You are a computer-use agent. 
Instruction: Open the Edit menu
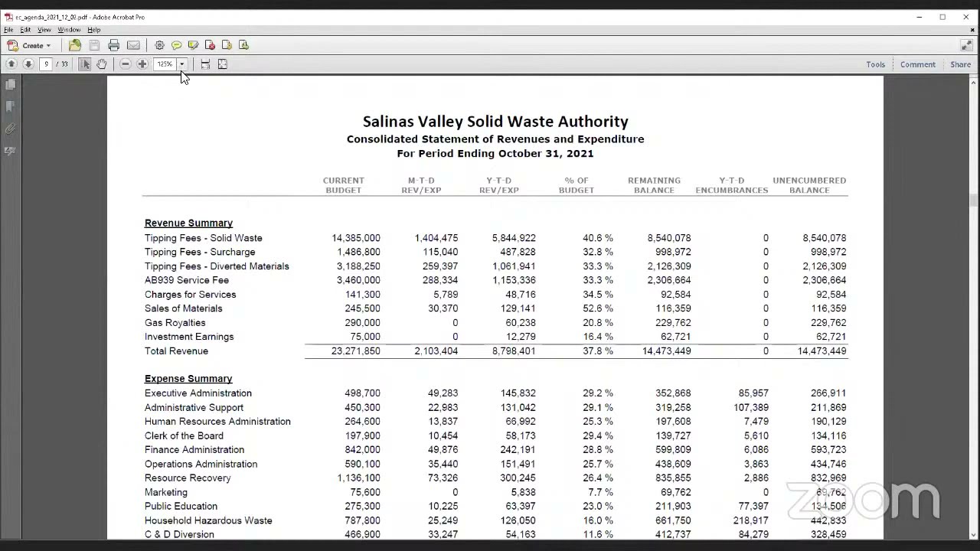[x=25, y=30]
